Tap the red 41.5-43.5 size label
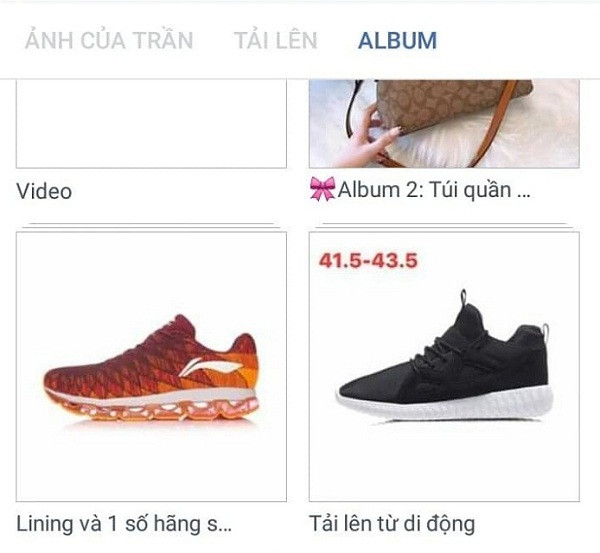This screenshot has height=553, width=600. [x=368, y=261]
